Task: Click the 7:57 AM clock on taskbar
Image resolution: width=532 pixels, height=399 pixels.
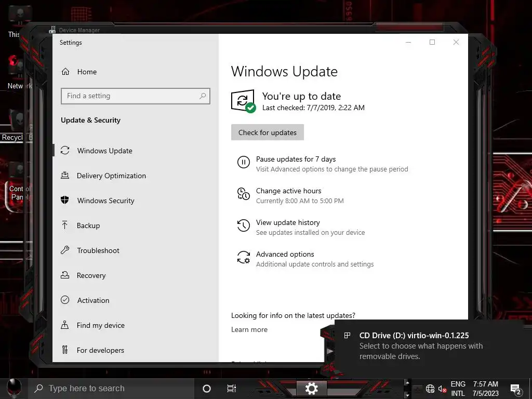Action: [486, 384]
